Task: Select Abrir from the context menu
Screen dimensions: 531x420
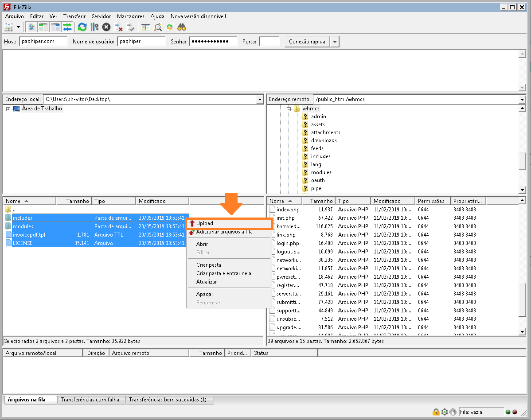Action: (x=229, y=244)
